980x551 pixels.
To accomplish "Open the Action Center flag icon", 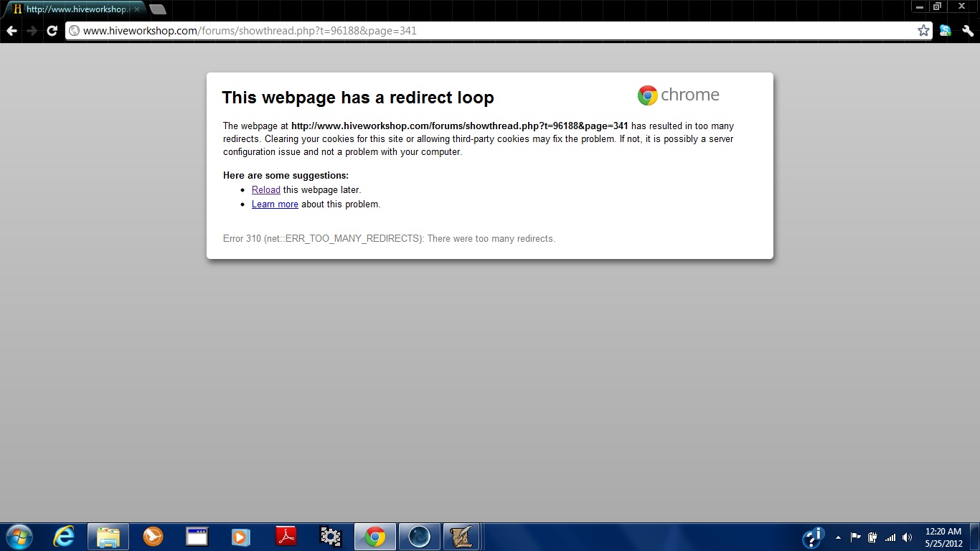I will [x=855, y=537].
